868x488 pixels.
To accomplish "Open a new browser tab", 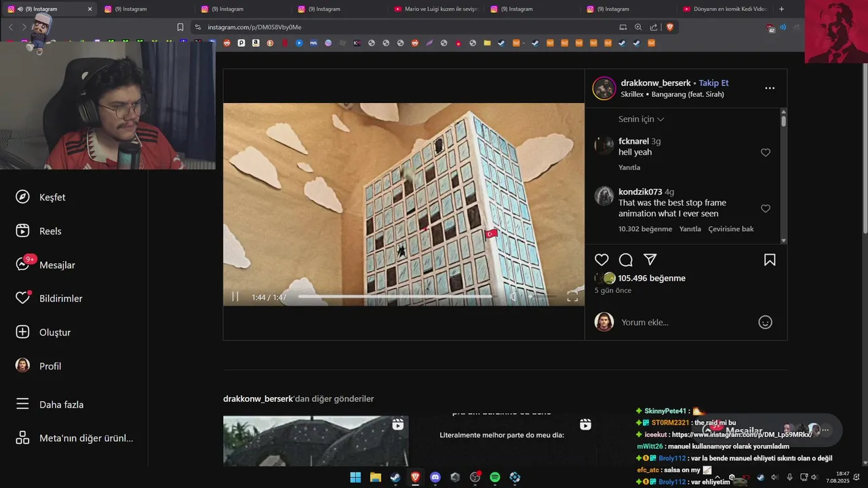I will click(781, 9).
